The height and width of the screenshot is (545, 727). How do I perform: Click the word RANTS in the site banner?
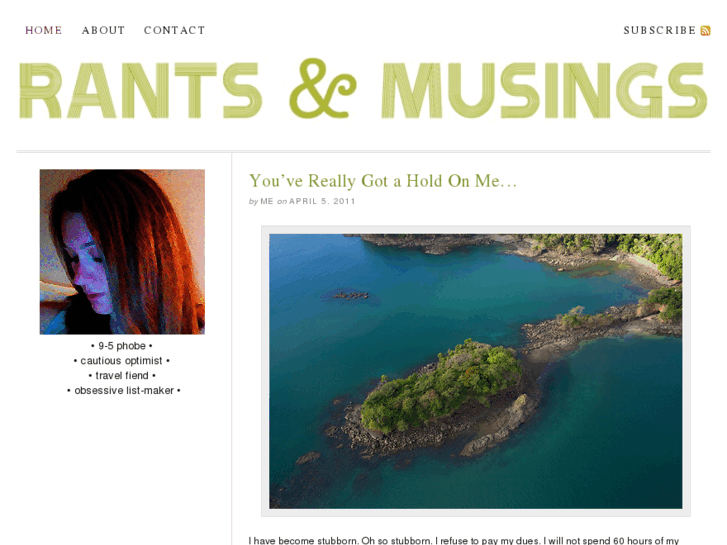pos(140,90)
